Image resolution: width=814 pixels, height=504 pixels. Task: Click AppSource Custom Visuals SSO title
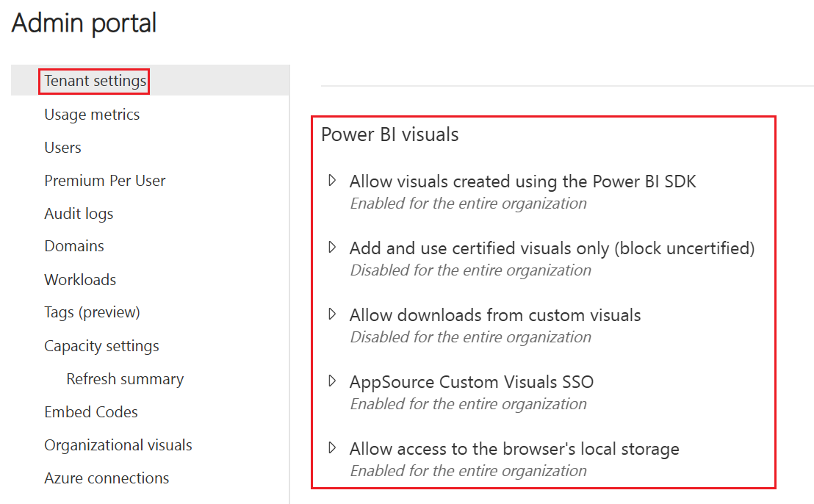point(472,382)
